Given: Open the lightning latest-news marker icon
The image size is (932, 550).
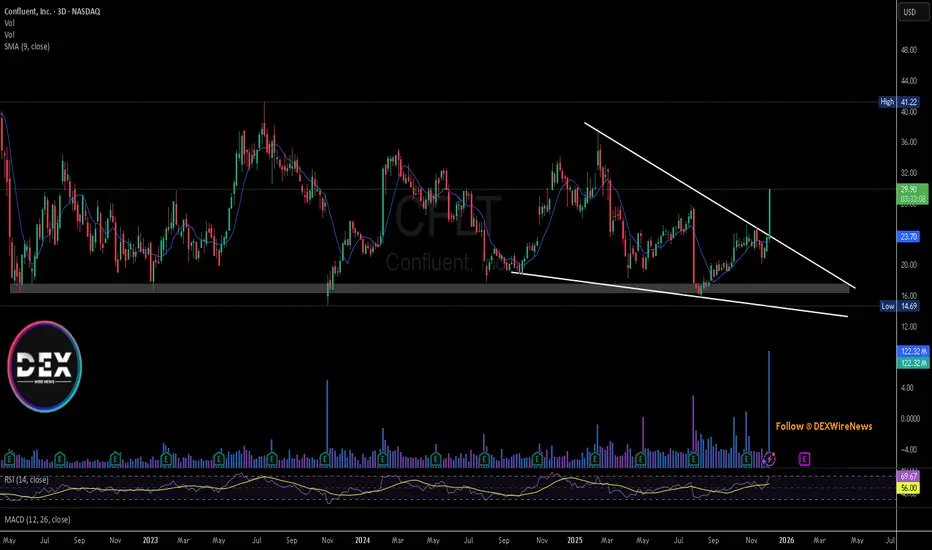Looking at the screenshot, I should [769, 458].
